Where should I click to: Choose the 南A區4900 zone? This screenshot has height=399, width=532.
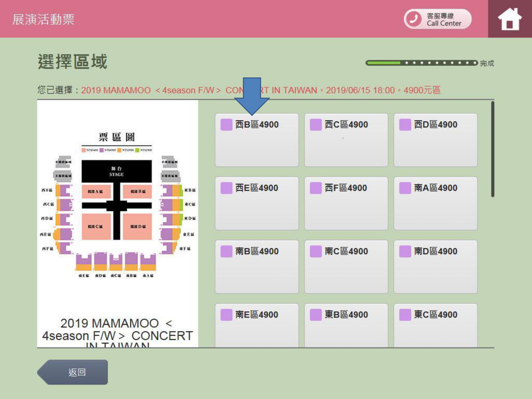pos(435,203)
